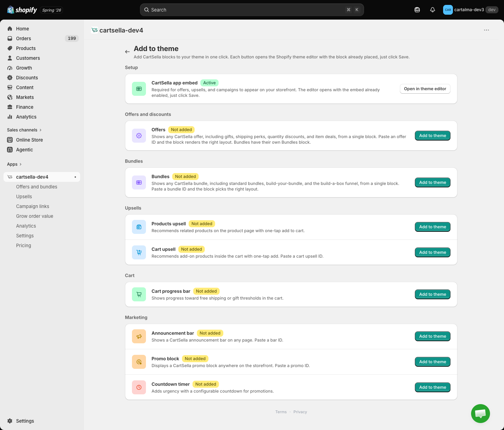The width and height of the screenshot is (504, 430).
Task: Add Cart progress bar to theme
Action: click(433, 294)
